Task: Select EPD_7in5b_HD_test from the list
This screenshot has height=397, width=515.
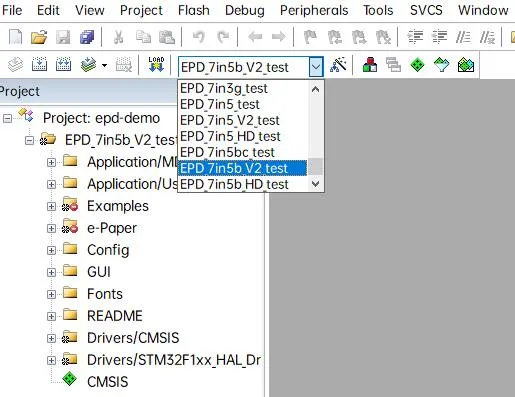Action: 243,184
